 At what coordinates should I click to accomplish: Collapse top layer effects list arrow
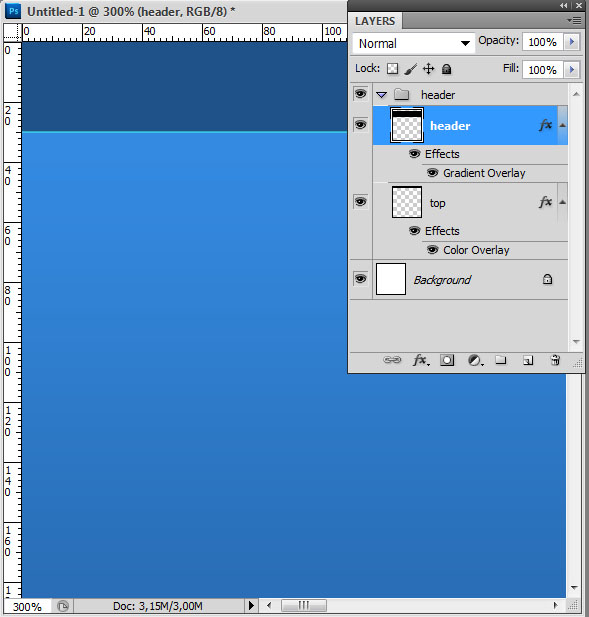pos(563,202)
